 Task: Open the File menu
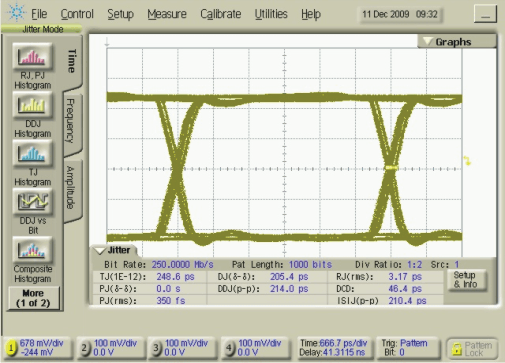coord(39,14)
